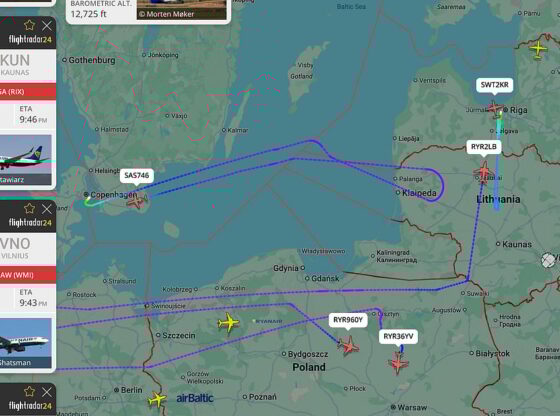Image resolution: width=560 pixels, height=416 pixels.
Task: Star the Vilnius flight panel as favorite
Action: tap(29, 209)
